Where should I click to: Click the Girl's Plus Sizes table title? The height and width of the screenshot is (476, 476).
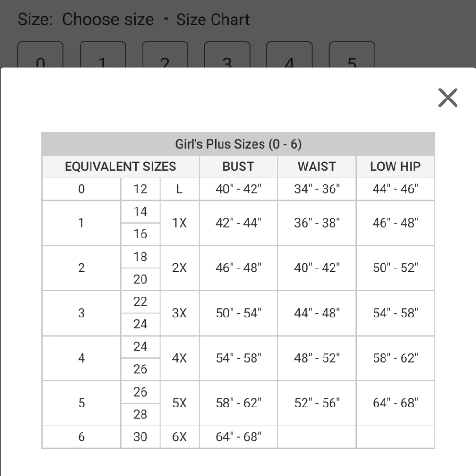point(238,144)
